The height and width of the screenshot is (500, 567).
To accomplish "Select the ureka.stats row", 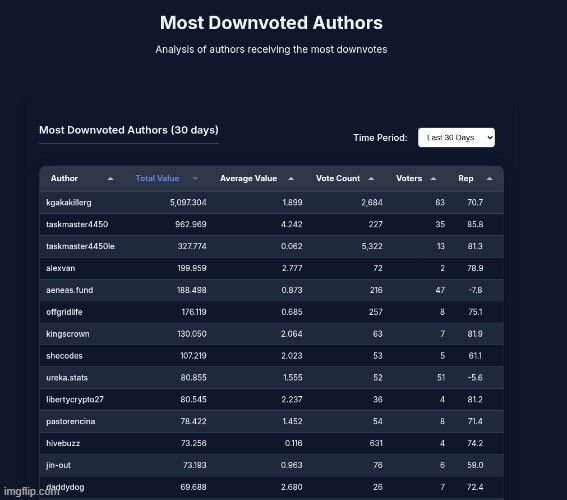I will click(272, 378).
